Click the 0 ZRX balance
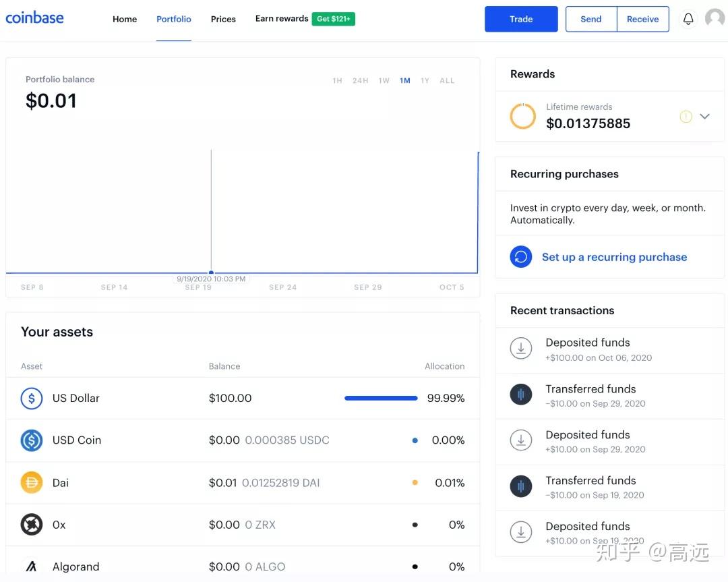Screen dimensions: 728x582 pyautogui.click(x=260, y=525)
